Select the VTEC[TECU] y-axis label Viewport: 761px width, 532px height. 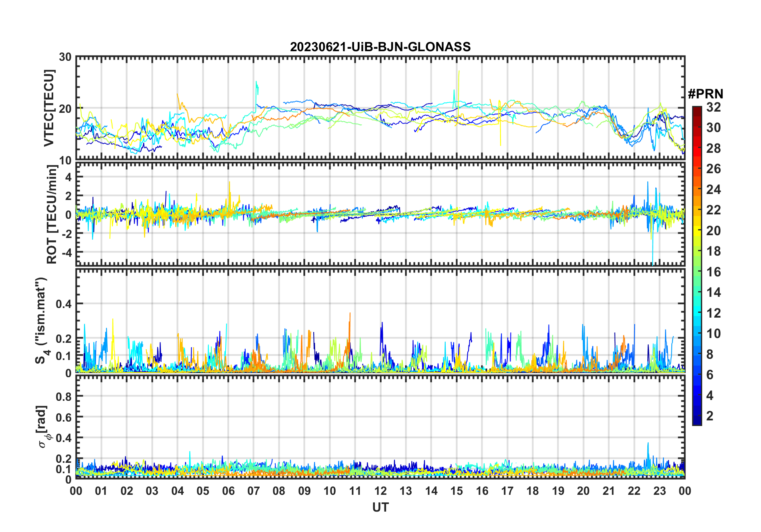click(x=49, y=108)
